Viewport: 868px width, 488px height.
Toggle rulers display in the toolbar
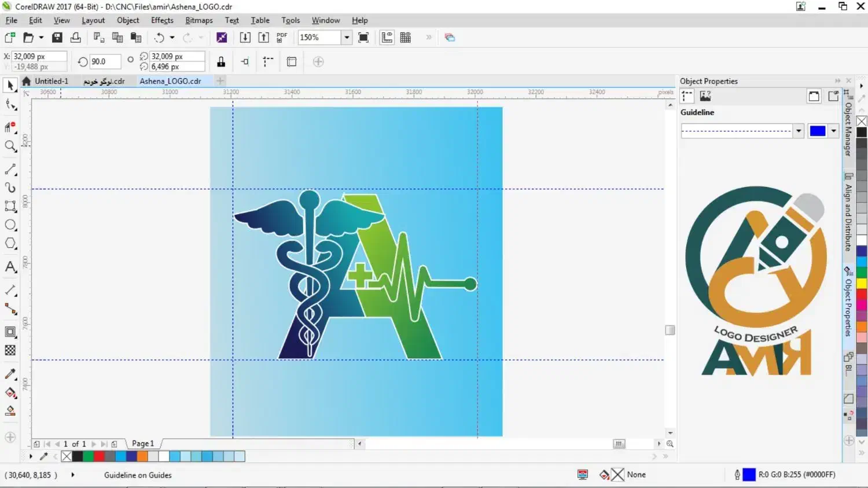pos(387,38)
